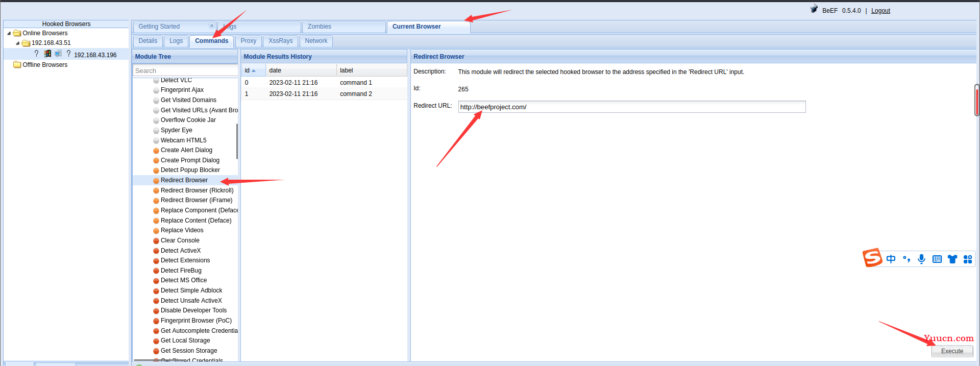Select the Detect Popup Blocker module
The width and height of the screenshot is (980, 366).
tap(190, 170)
